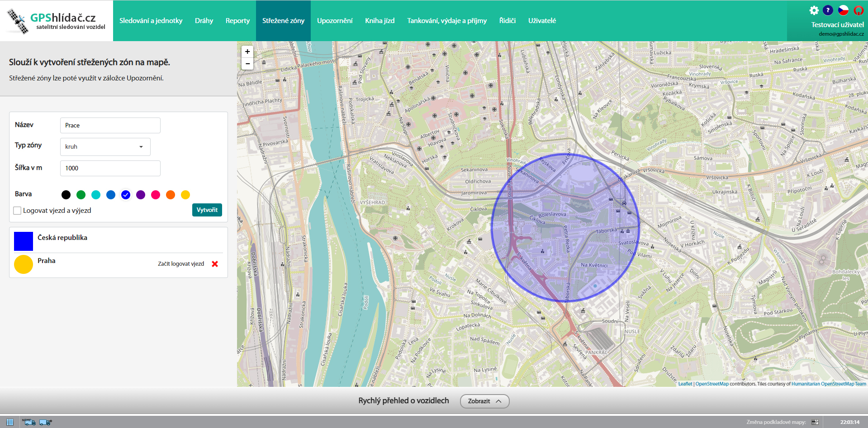
Task: Open the Kniha jízd menu
Action: pos(380,21)
